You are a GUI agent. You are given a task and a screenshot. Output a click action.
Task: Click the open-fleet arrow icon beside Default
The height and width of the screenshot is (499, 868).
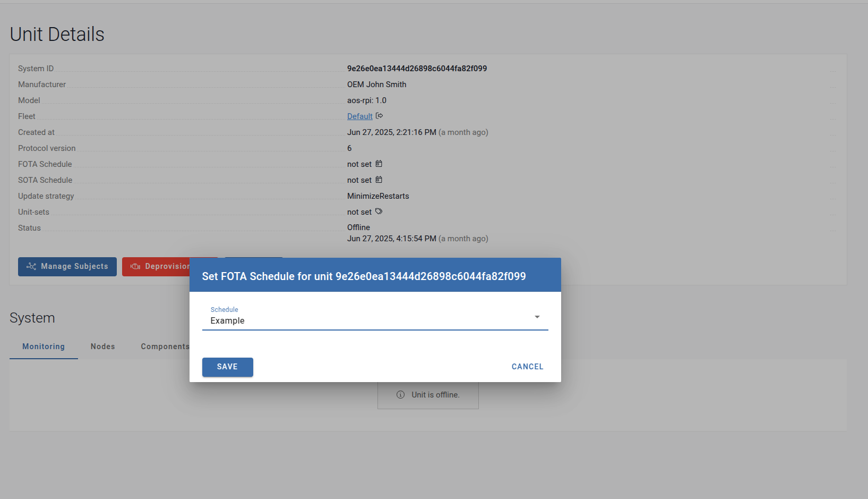[x=379, y=116]
